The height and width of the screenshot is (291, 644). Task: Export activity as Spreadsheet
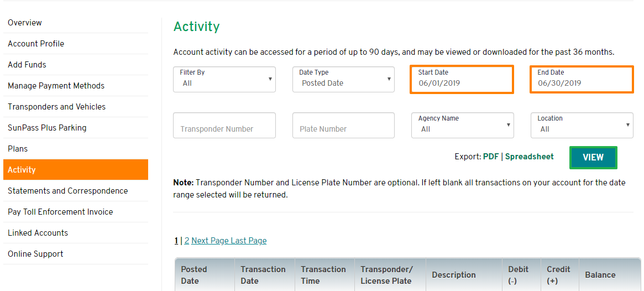[x=530, y=157]
